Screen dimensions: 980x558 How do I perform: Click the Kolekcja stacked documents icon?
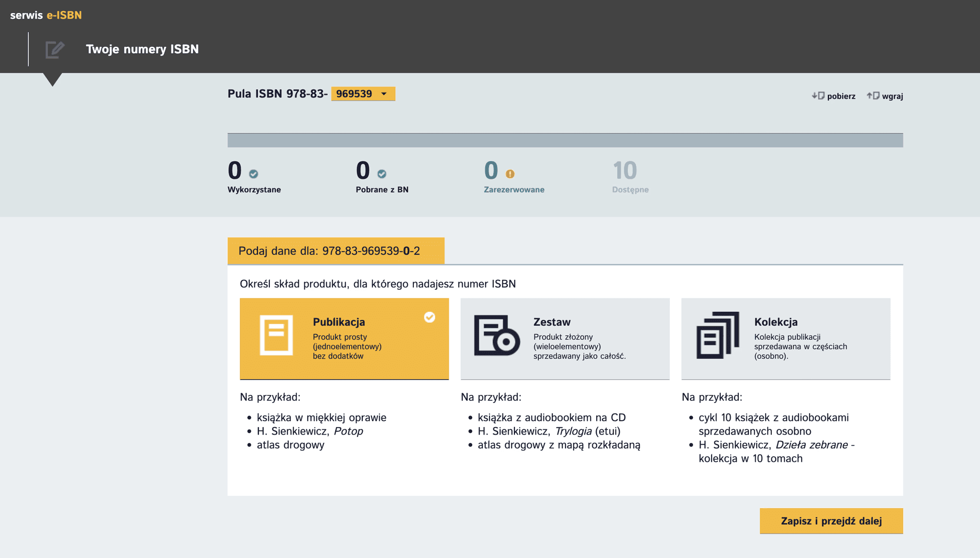click(x=717, y=335)
